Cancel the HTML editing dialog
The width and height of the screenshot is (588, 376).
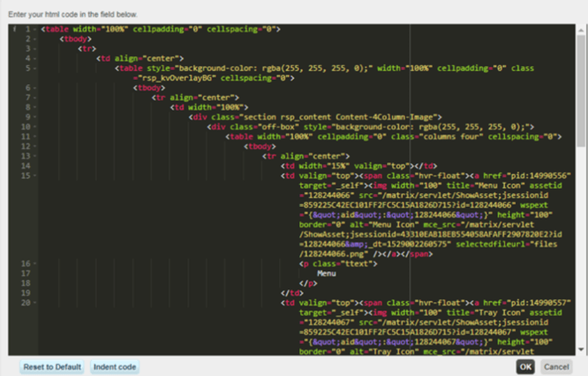(x=558, y=366)
